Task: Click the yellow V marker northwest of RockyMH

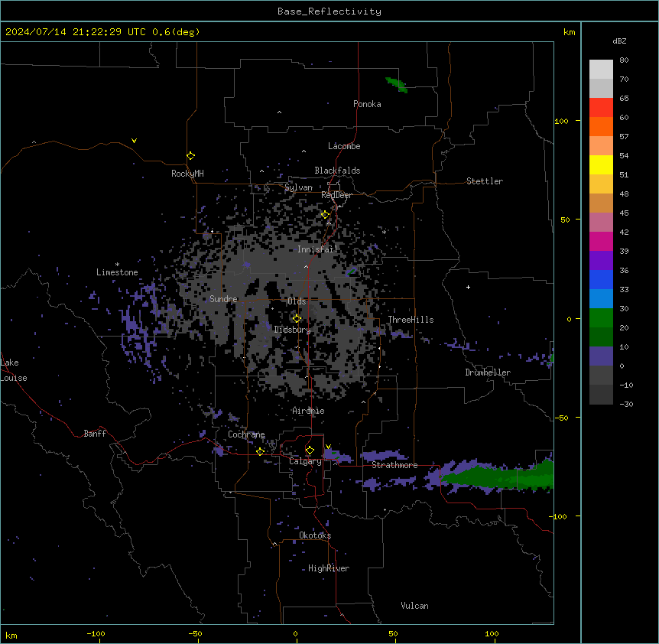Action: pyautogui.click(x=134, y=141)
